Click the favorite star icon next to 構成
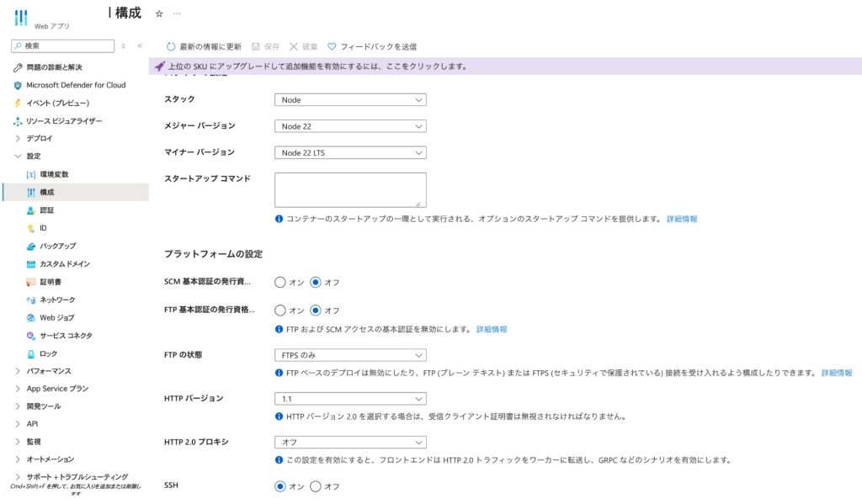862x504 pixels. tap(159, 14)
